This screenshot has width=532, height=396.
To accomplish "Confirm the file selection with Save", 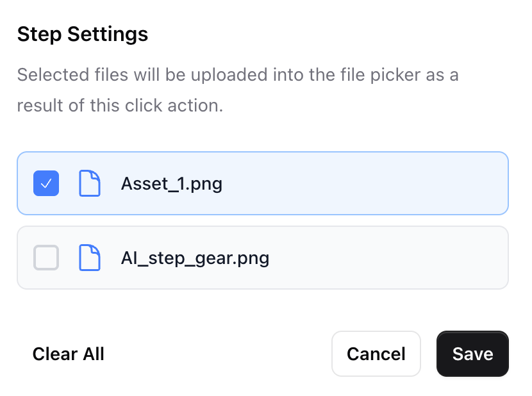I will point(472,354).
